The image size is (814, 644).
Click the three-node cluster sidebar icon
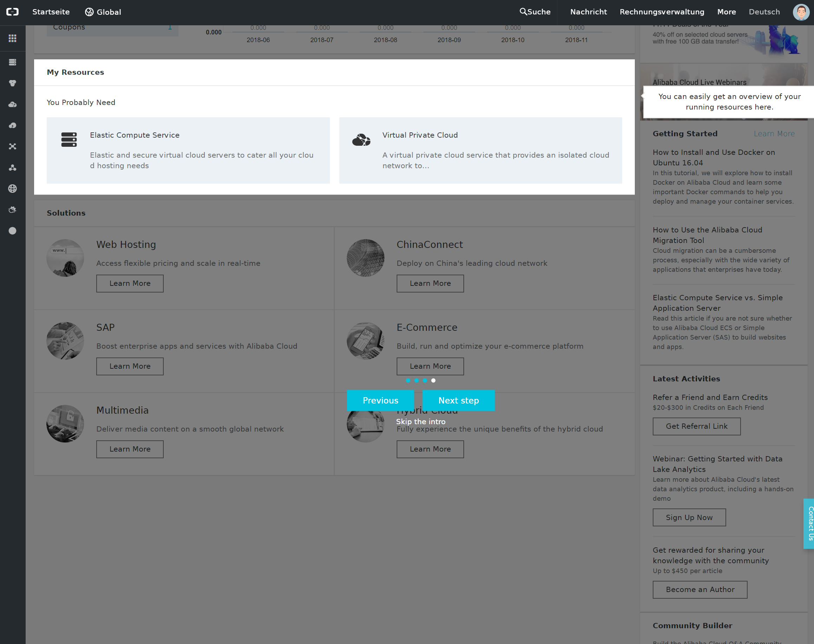coord(12,167)
